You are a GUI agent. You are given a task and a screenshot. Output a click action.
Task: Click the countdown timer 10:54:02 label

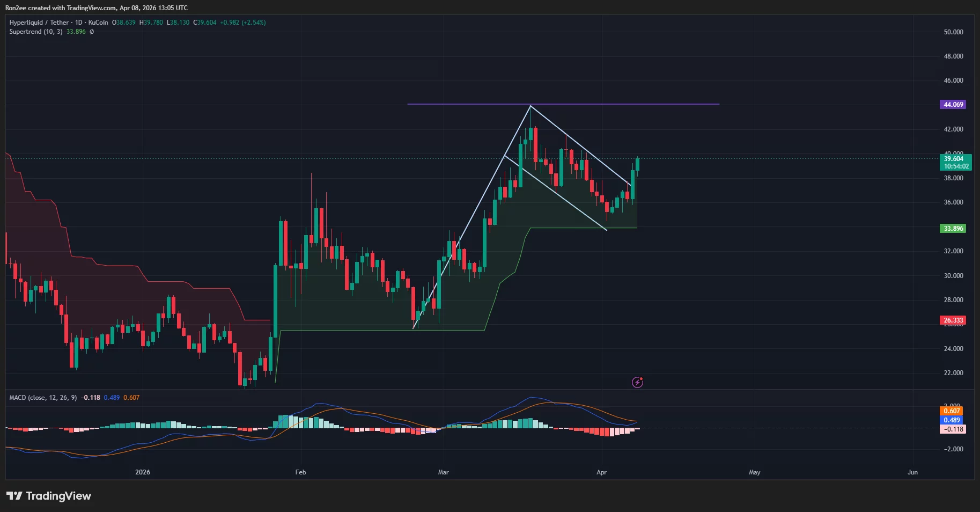click(955, 166)
